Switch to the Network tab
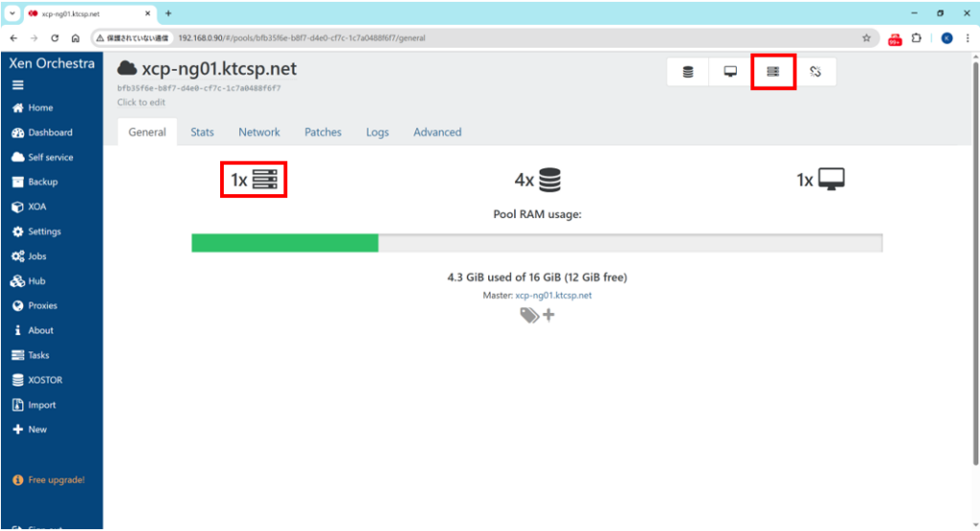980x531 pixels. point(259,132)
